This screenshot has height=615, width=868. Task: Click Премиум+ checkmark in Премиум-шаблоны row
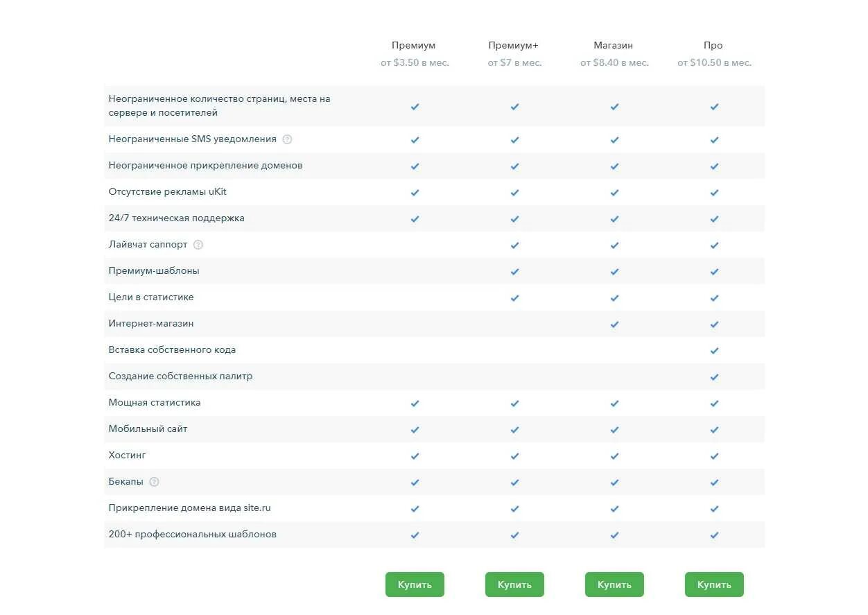pos(514,272)
